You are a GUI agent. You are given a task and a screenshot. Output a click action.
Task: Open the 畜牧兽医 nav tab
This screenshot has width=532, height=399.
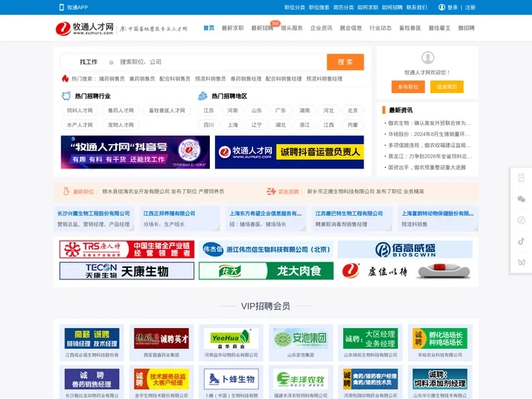pos(410,28)
